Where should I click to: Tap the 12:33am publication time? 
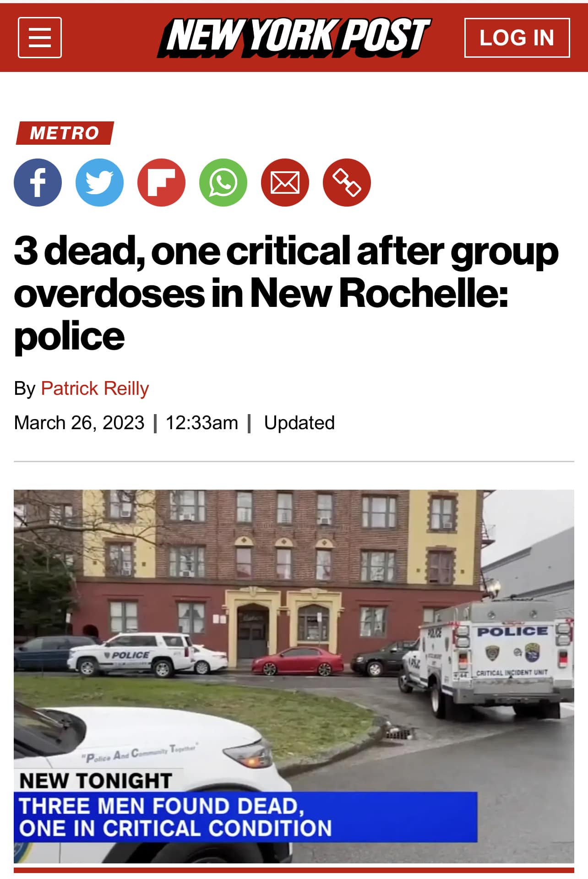click(x=202, y=423)
